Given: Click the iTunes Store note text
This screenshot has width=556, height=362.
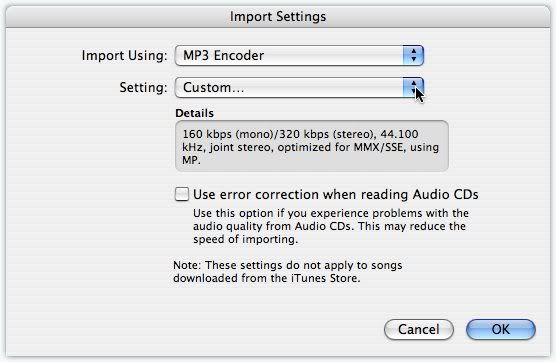Looking at the screenshot, I should pyautogui.click(x=288, y=272).
